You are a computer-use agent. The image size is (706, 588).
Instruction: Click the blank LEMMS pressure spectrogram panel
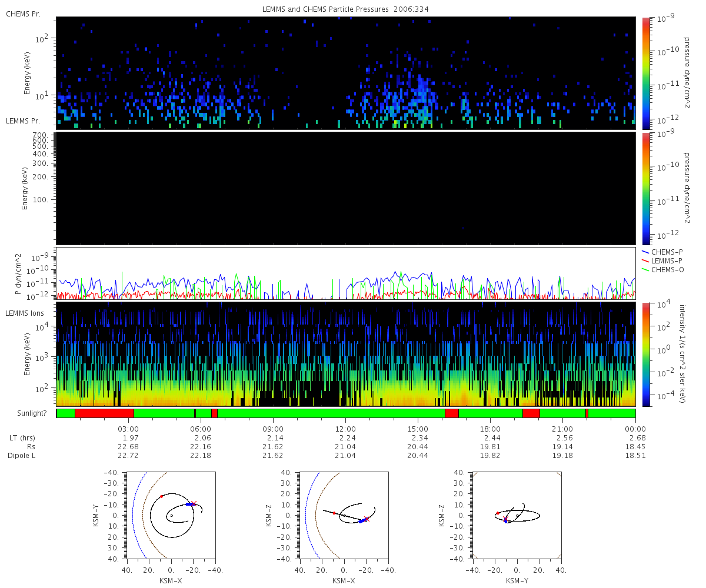(x=345, y=188)
